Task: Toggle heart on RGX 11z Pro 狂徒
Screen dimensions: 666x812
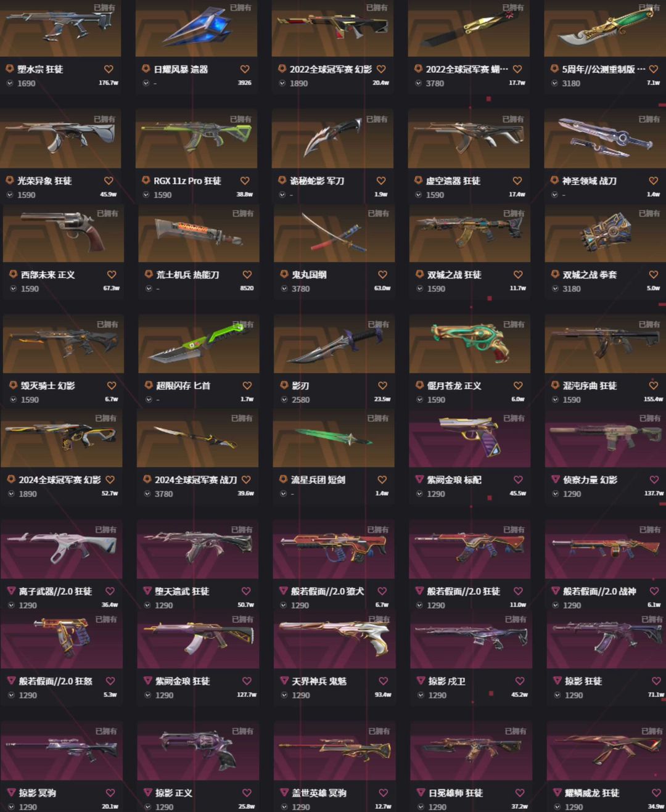Action: pos(245,181)
